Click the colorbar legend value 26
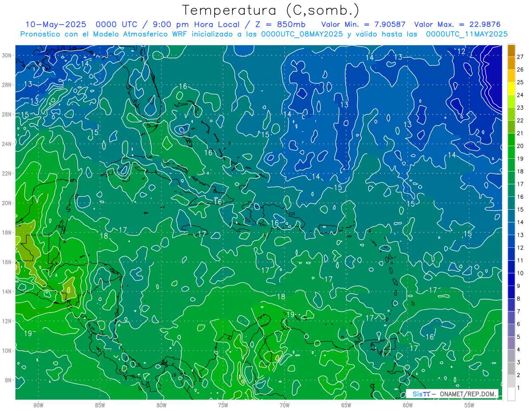The width and height of the screenshot is (532, 411). click(520, 69)
